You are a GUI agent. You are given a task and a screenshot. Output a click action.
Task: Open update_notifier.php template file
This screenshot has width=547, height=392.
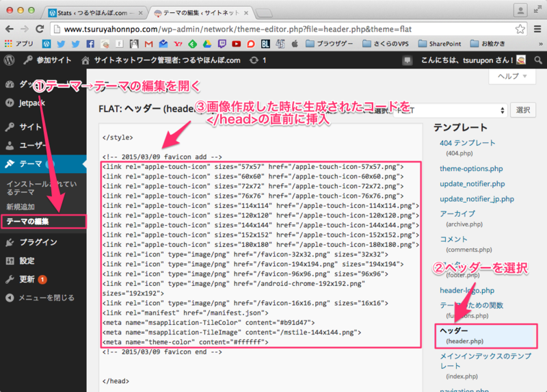tap(472, 183)
